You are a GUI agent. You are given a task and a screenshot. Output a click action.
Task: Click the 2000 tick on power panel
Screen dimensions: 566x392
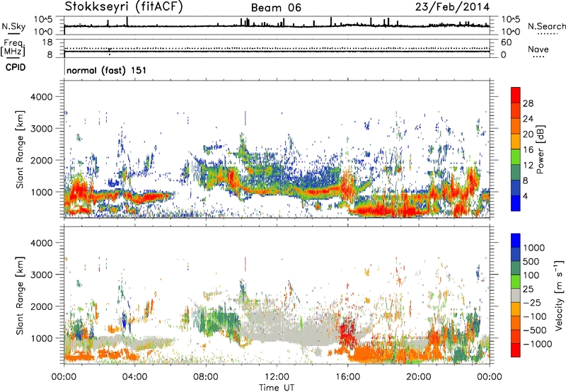tap(42, 160)
